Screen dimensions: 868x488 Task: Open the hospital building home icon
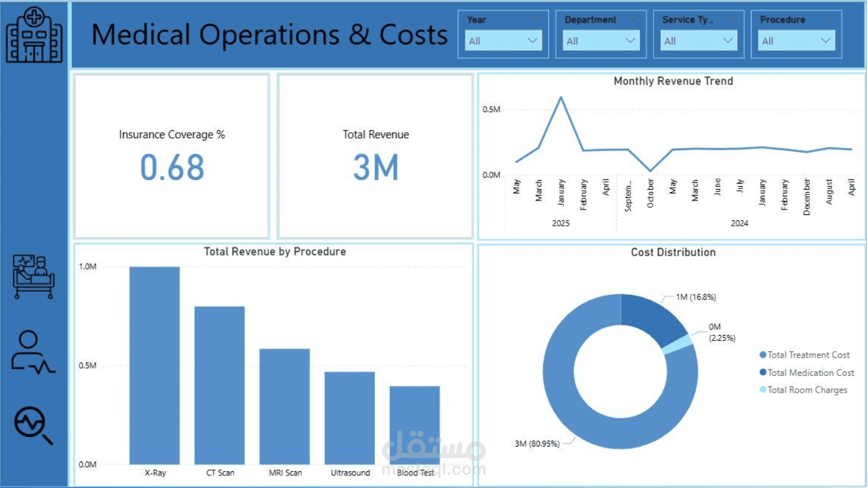pyautogui.click(x=34, y=34)
